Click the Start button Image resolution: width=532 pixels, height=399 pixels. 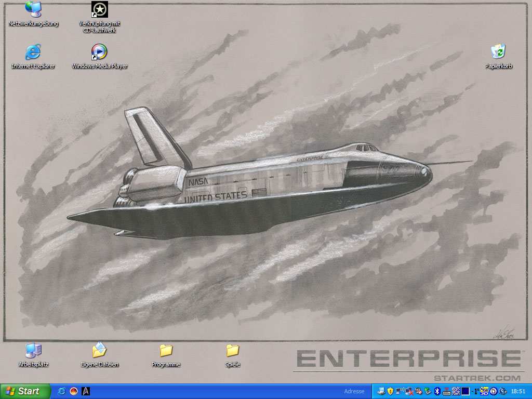click(25, 391)
